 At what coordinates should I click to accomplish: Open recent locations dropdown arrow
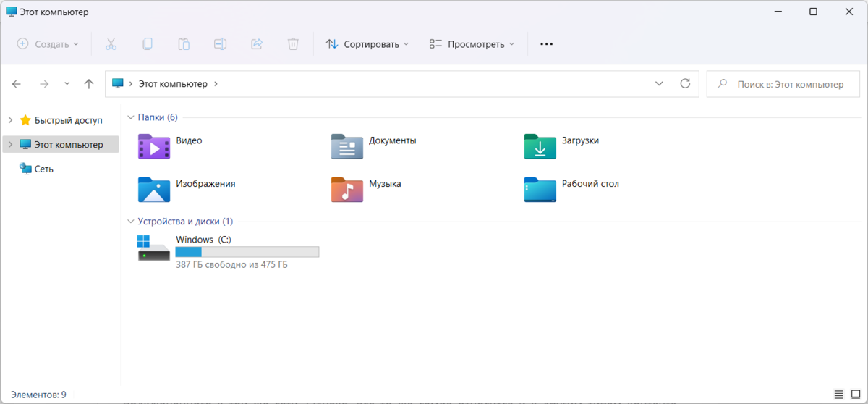[x=67, y=84]
